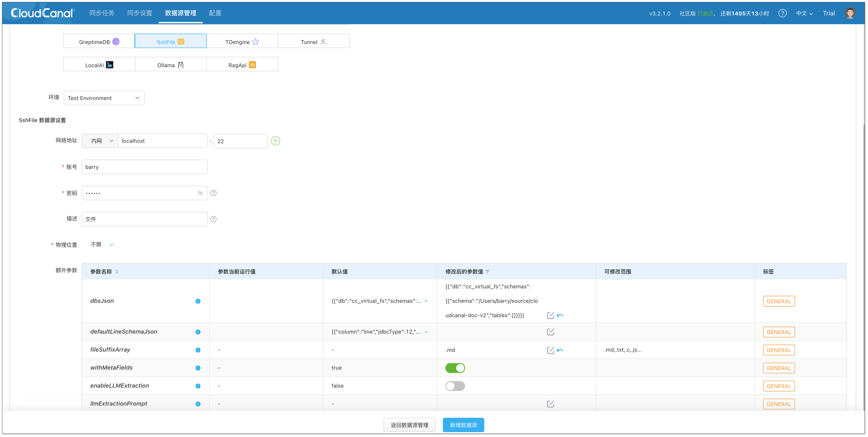Open the 内网 network type dropdown

point(100,141)
